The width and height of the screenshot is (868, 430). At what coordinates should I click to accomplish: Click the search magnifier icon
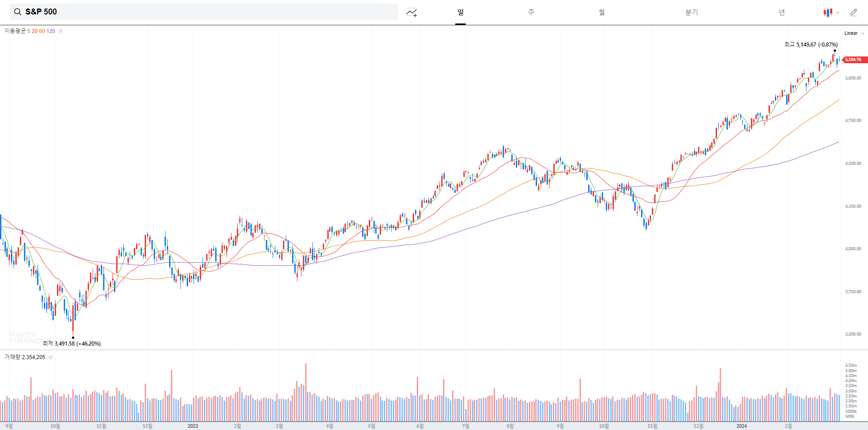[x=18, y=12]
